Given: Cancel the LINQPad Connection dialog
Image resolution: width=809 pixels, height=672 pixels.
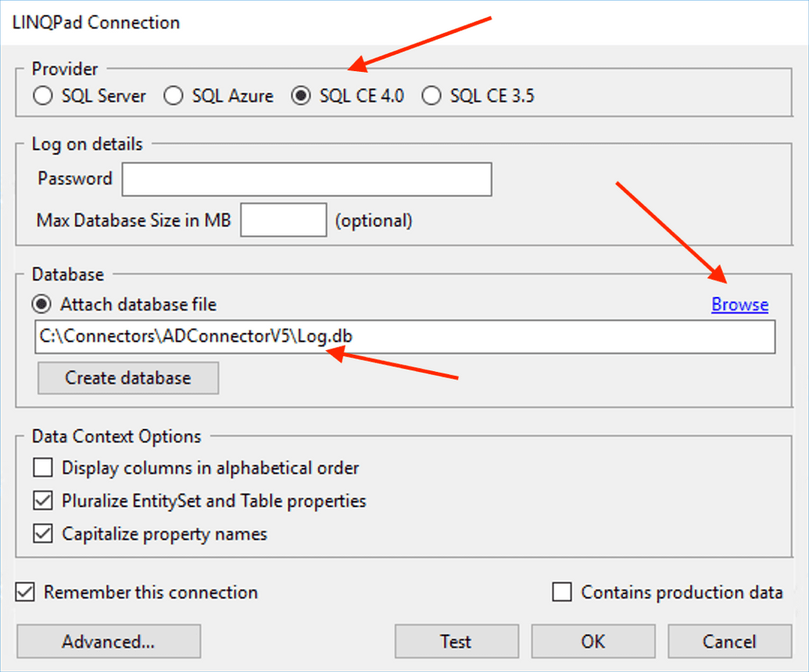Looking at the screenshot, I should click(728, 641).
